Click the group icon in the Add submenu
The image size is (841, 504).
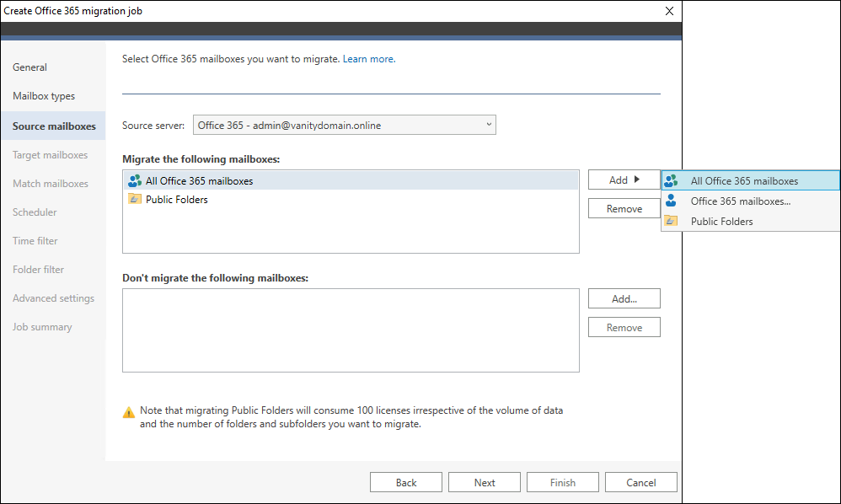(x=671, y=180)
